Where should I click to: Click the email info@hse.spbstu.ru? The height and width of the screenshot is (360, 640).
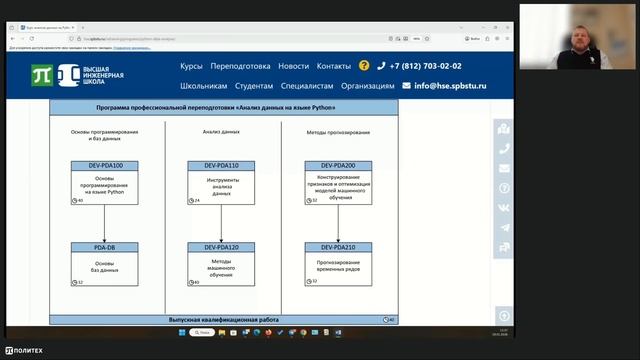point(450,86)
